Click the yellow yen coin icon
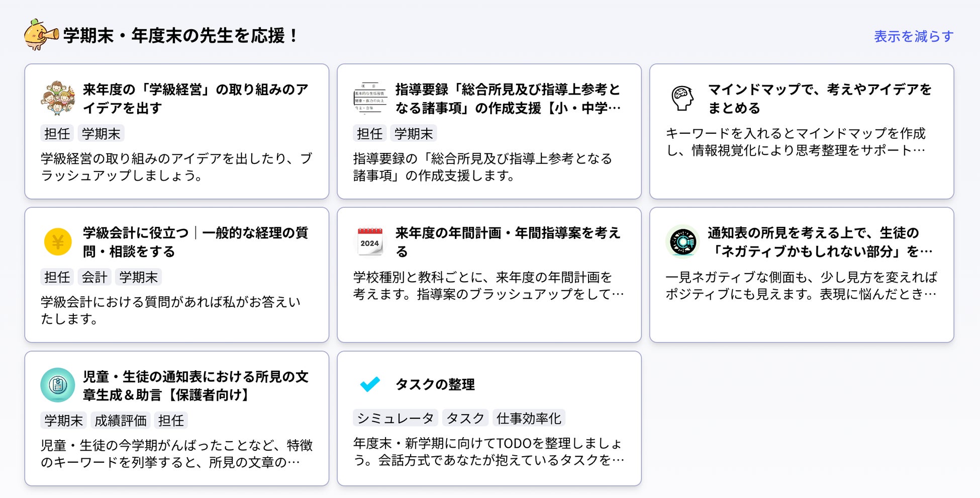Viewport: 980px width, 498px height. tap(58, 242)
